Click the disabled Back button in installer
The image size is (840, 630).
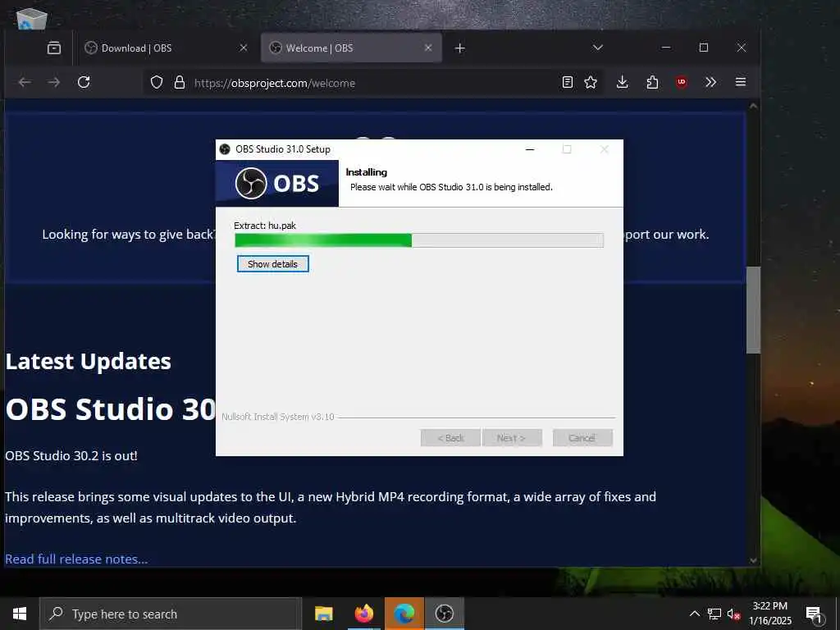point(450,438)
